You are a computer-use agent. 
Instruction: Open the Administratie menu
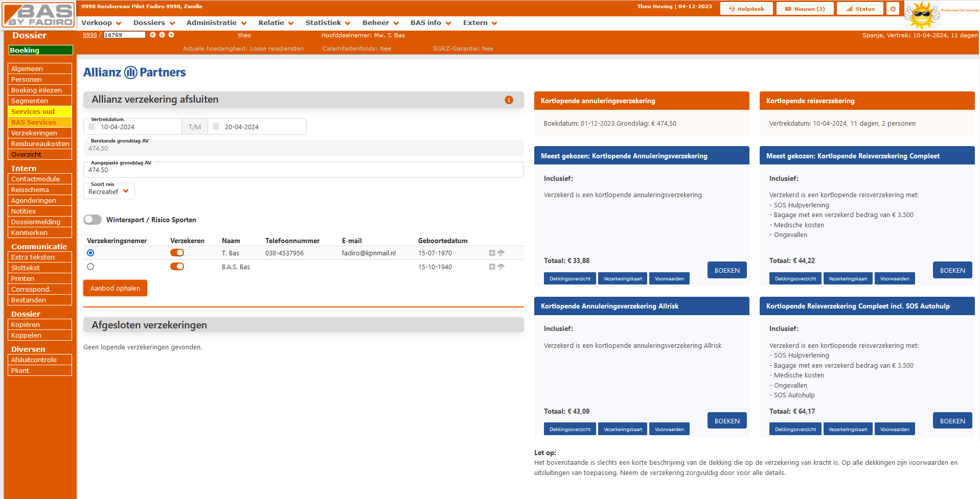click(216, 22)
